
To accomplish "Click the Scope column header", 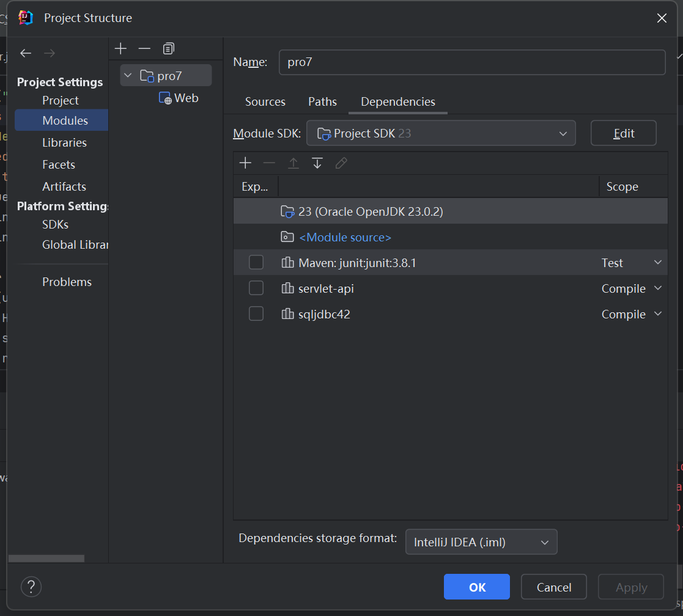I will (x=633, y=187).
